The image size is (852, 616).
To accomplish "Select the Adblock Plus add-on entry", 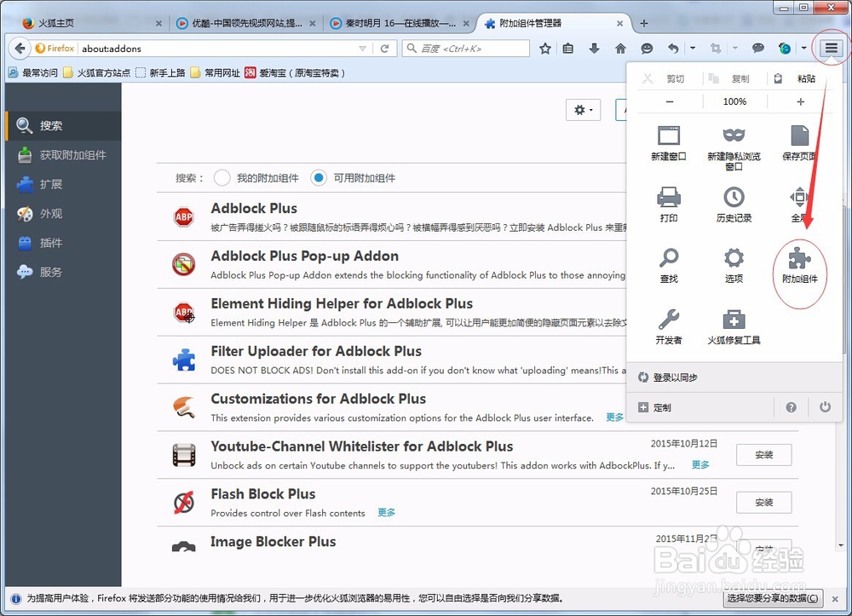I will [391, 217].
